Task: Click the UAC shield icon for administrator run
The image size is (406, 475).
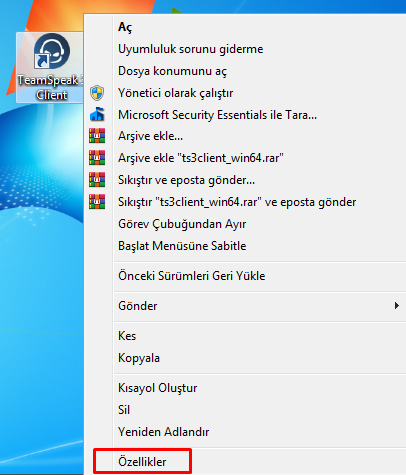Action: tap(97, 93)
